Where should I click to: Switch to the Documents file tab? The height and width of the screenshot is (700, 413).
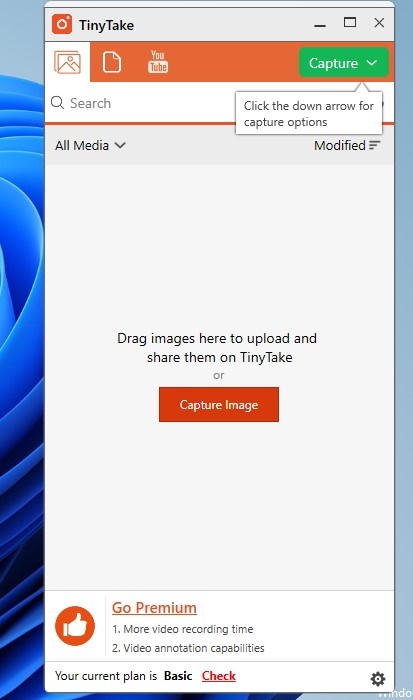112,62
